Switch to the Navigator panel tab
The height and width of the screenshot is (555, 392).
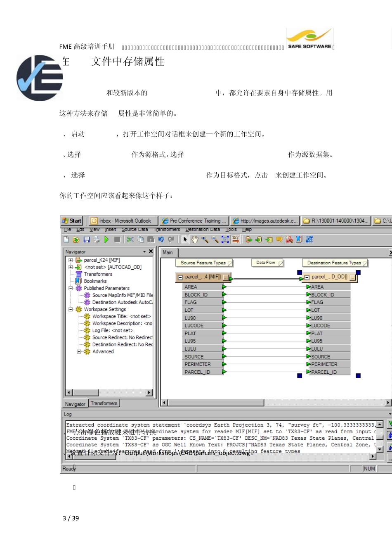pyautogui.click(x=75, y=404)
